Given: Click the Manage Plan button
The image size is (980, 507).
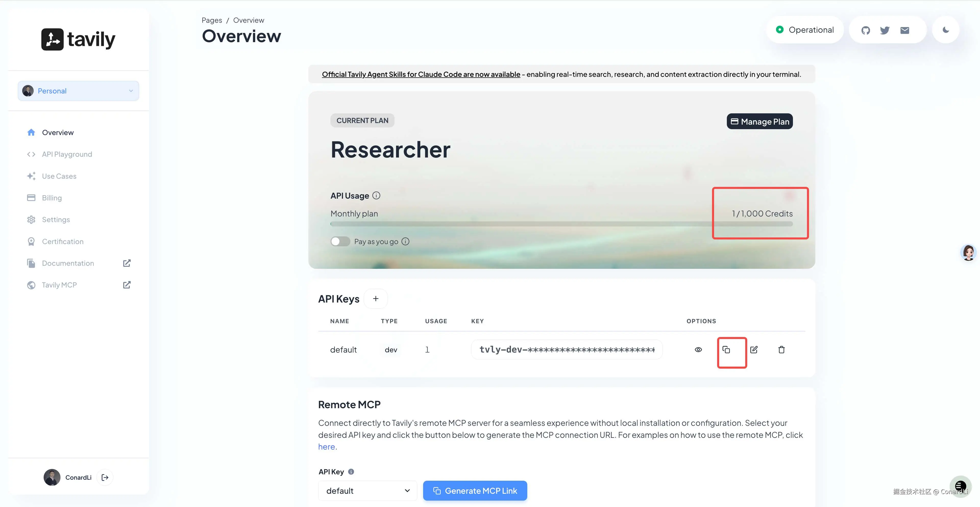Looking at the screenshot, I should pyautogui.click(x=760, y=122).
